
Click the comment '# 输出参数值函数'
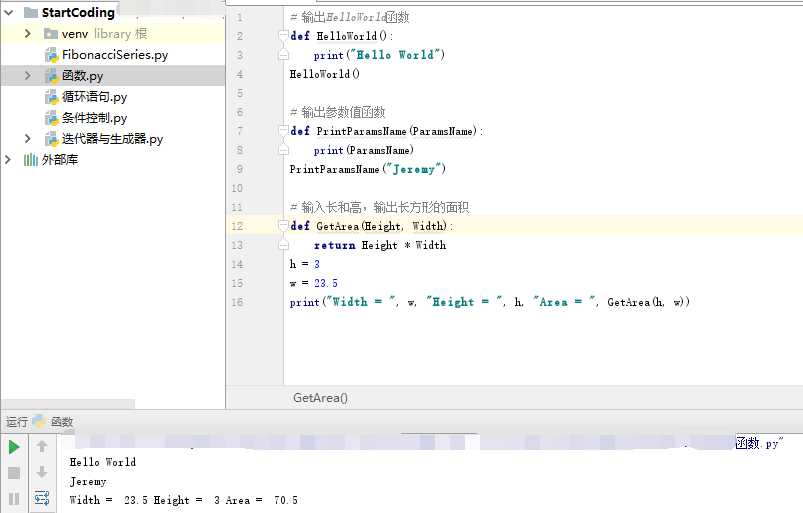click(x=337, y=112)
